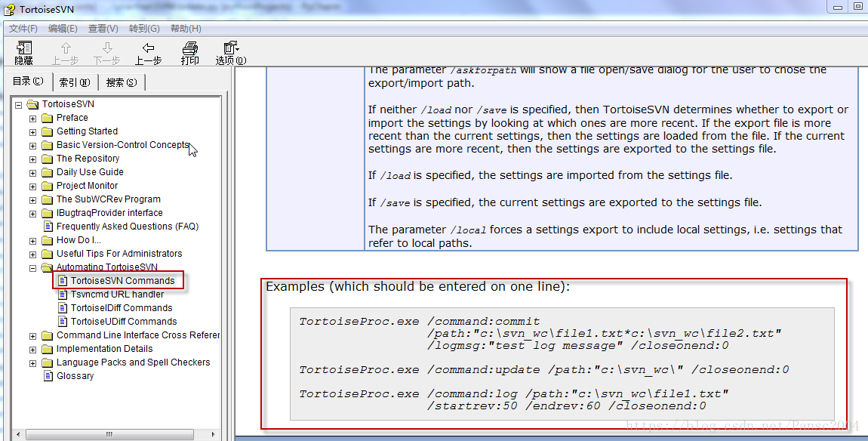Expand the Daily Use Guide node
868x441 pixels.
tap(32, 173)
